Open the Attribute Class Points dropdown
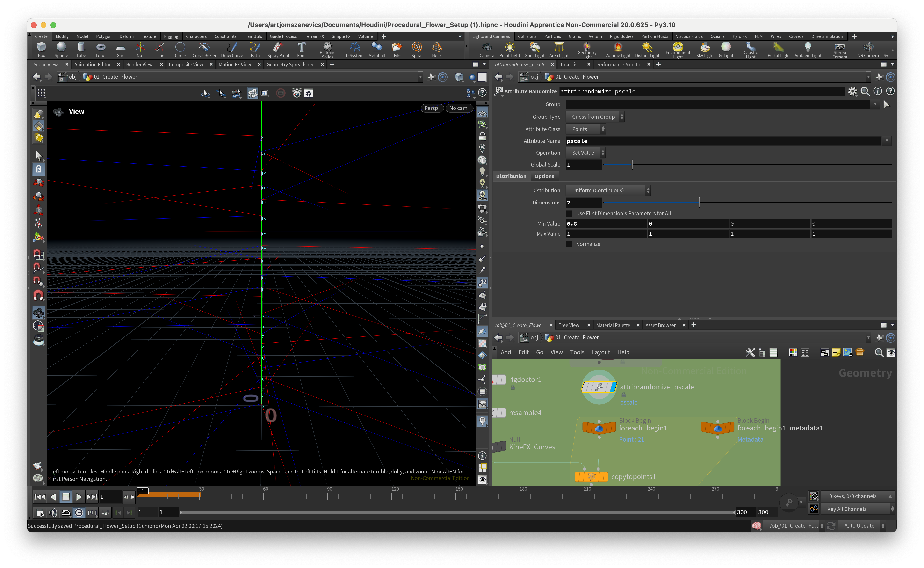This screenshot has height=568, width=924. click(x=585, y=129)
